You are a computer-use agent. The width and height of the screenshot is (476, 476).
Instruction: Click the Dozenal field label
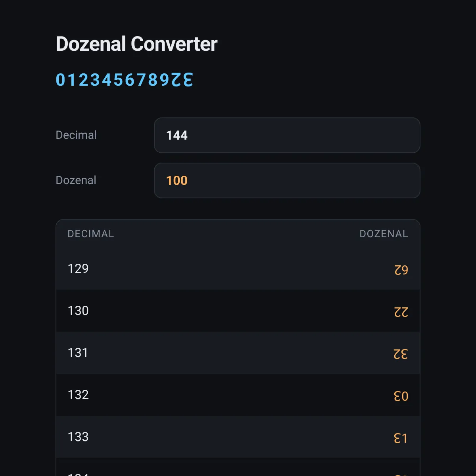coord(76,180)
